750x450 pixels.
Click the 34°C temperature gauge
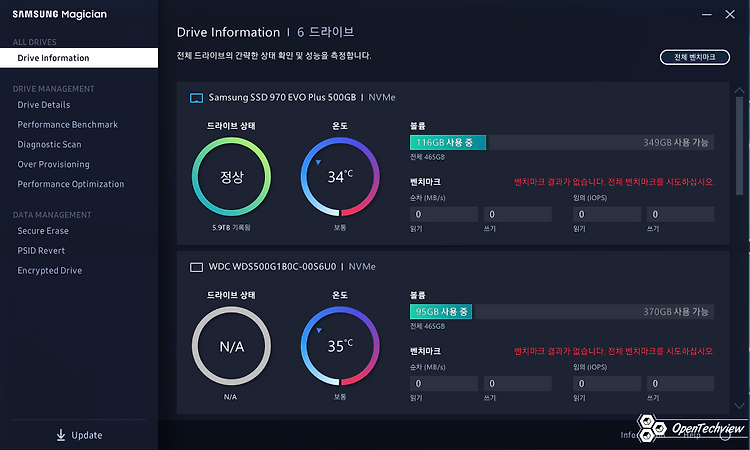(340, 176)
